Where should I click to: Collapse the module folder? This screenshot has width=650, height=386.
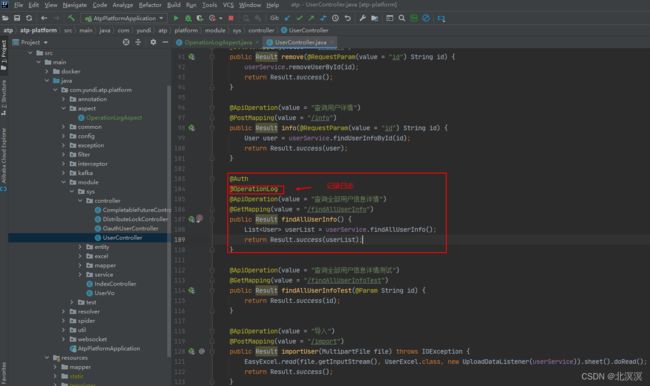click(63, 182)
